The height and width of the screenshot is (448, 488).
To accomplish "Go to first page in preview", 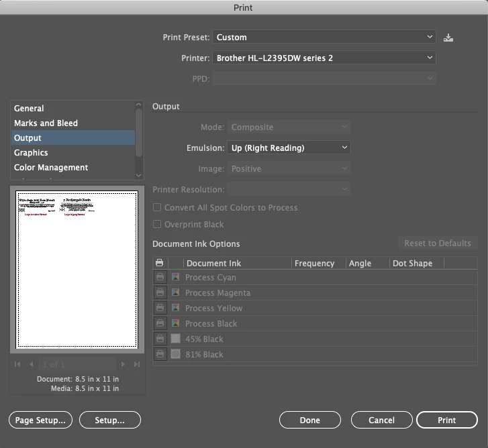I will coord(17,364).
